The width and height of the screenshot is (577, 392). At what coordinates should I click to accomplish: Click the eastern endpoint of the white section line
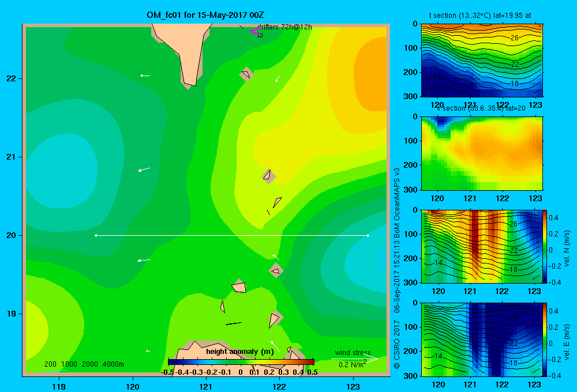pyautogui.click(x=368, y=235)
